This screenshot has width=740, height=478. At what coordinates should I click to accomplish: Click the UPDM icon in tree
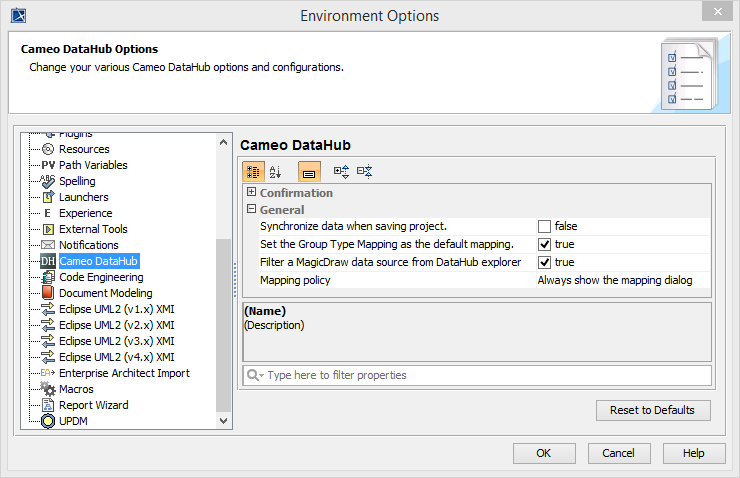tap(48, 421)
